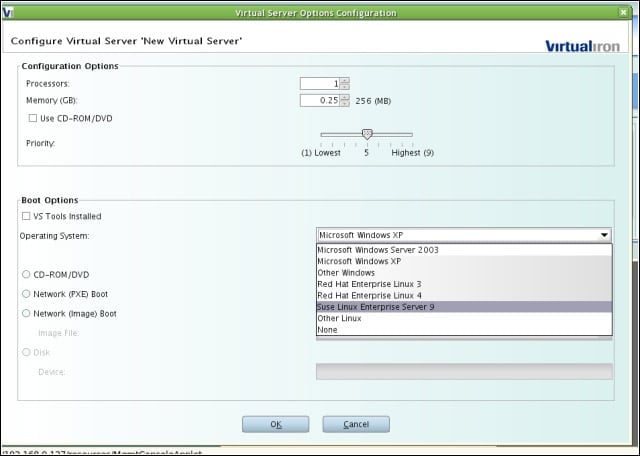Choose Microsoft Windows Server 2003 from list
The height and width of the screenshot is (456, 640).
pyautogui.click(x=464, y=250)
